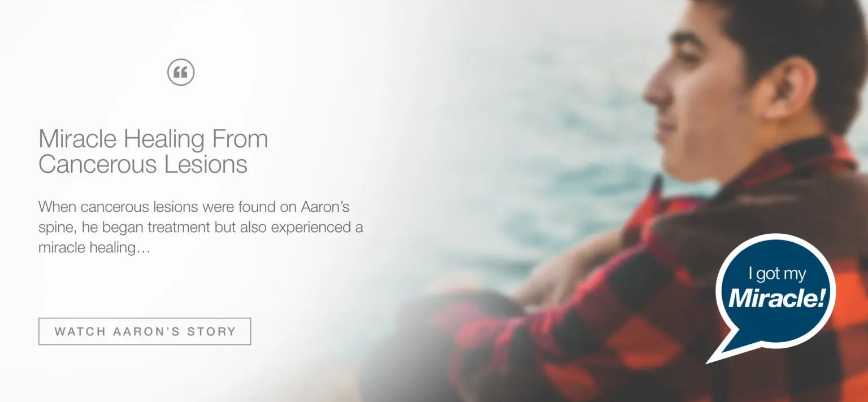Click the pointed tail of the blue speech bubble
The width and height of the screenshot is (868, 402).
coord(723,349)
